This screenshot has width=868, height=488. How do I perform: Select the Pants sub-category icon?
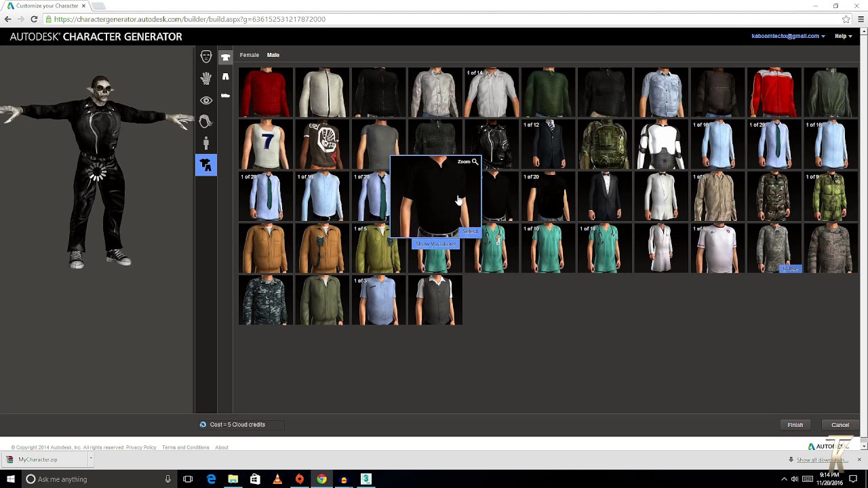226,77
